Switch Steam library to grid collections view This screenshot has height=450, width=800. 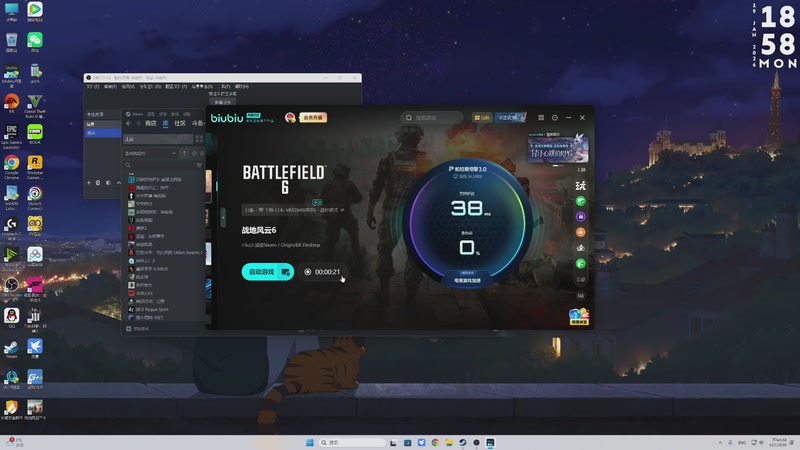[x=199, y=139]
